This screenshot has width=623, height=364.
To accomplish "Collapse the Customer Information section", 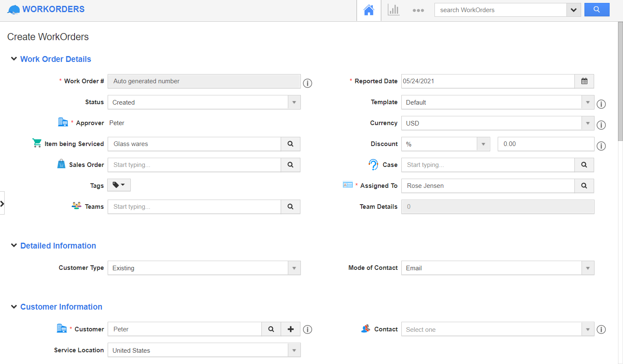I will [x=14, y=307].
